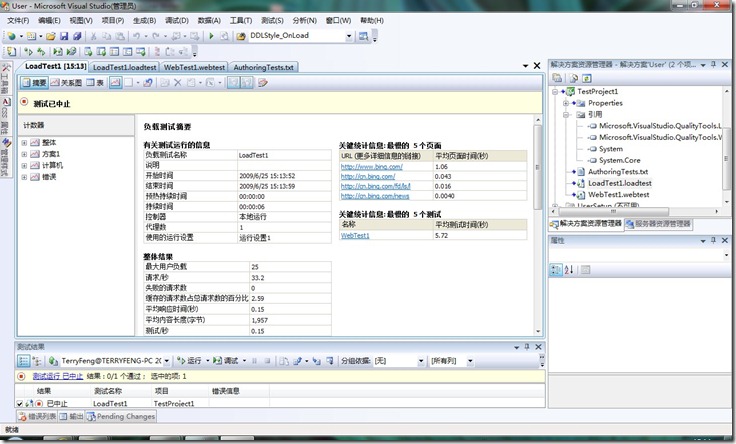
Task: Click the Test View window icon
Action: pos(88,52)
